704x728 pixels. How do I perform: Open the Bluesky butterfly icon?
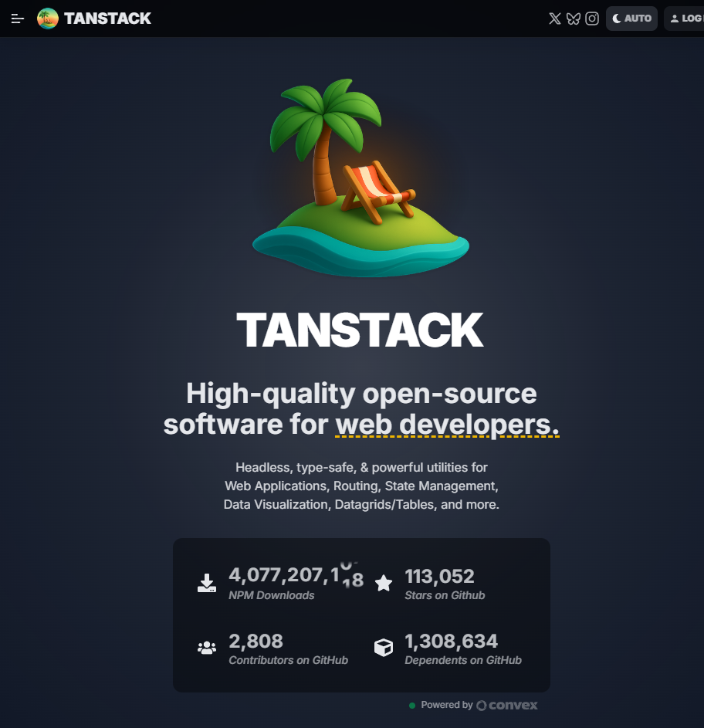coord(573,19)
